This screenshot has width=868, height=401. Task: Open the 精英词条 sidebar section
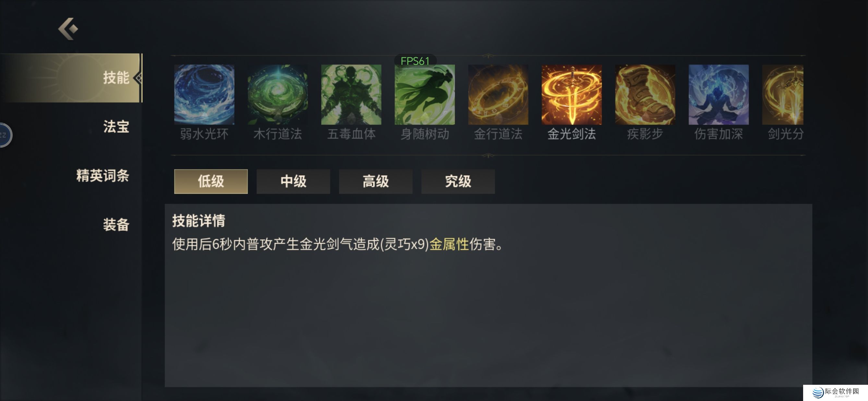[103, 176]
